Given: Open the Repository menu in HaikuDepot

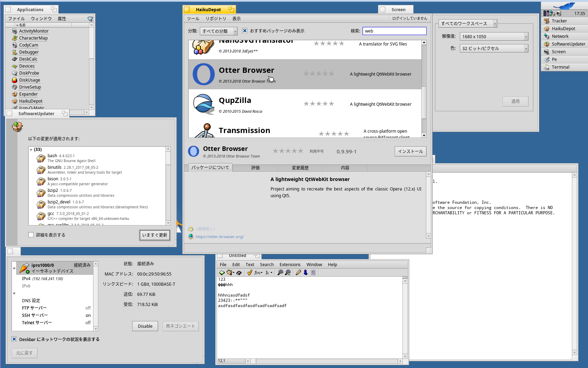Looking at the screenshot, I should pos(216,19).
